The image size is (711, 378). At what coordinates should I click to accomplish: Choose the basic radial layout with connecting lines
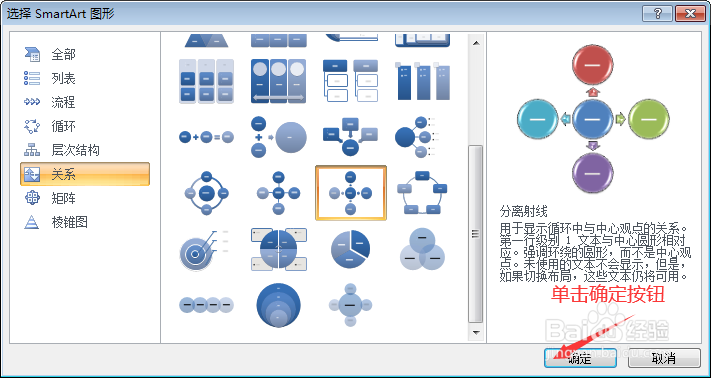coord(278,193)
